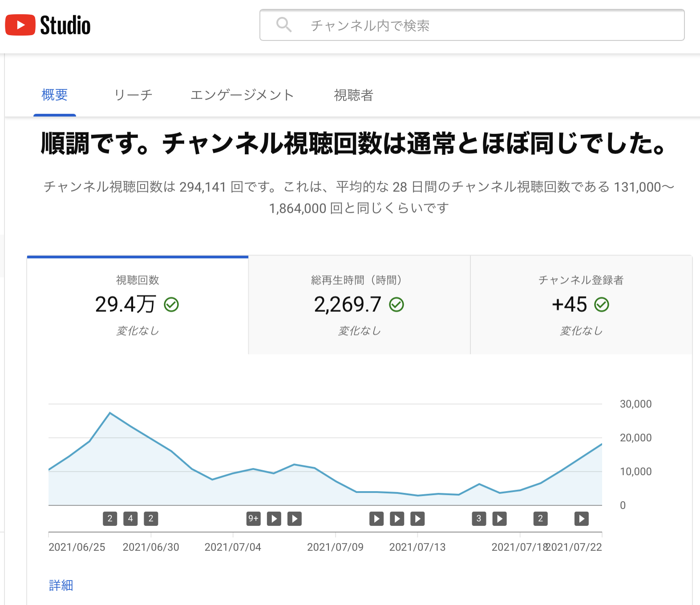Switch to the 概要 tab
This screenshot has width=700, height=605.
coord(55,95)
